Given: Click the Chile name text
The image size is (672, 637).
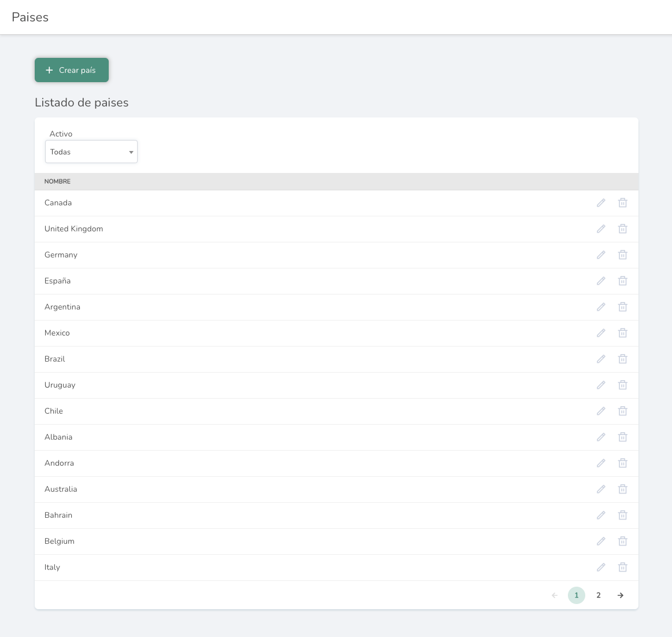Looking at the screenshot, I should (x=54, y=411).
